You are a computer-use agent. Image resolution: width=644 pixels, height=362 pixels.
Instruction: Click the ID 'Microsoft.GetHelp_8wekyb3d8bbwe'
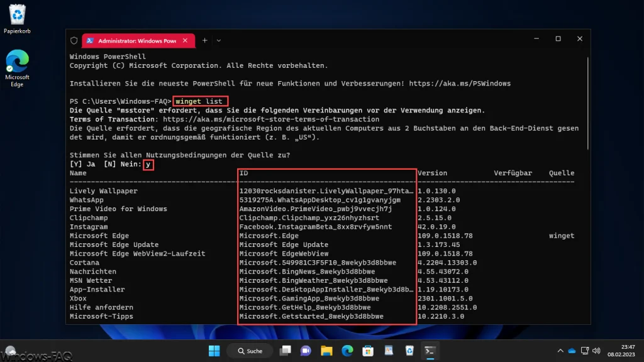pyautogui.click(x=305, y=307)
